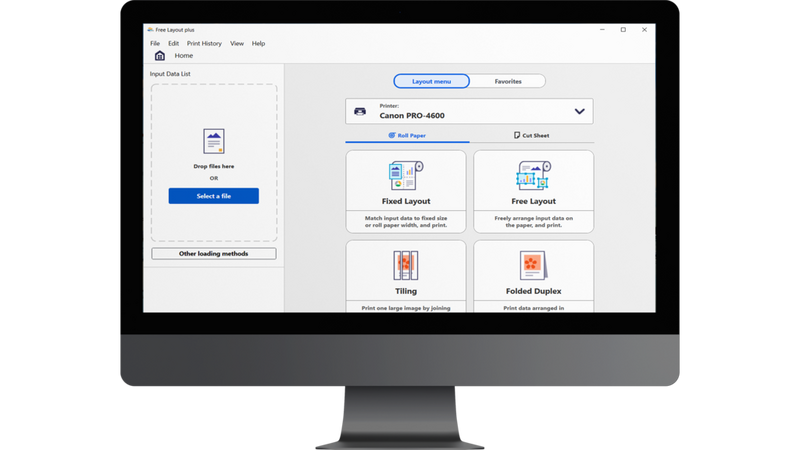Switch to Favorites toggle
800x450 pixels.
[x=508, y=81]
